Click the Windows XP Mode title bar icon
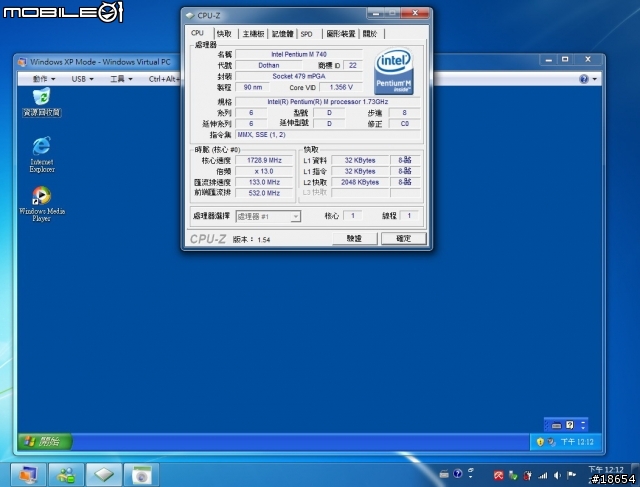The height and width of the screenshot is (487, 640). [x=22, y=62]
